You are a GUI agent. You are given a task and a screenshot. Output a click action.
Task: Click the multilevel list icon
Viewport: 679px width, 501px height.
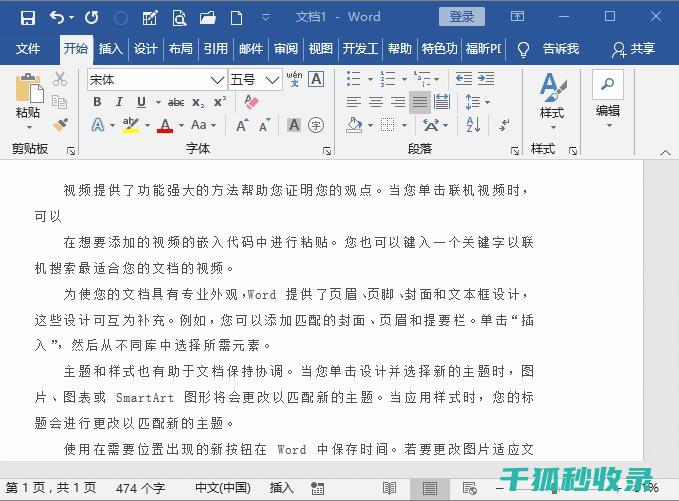tap(422, 79)
